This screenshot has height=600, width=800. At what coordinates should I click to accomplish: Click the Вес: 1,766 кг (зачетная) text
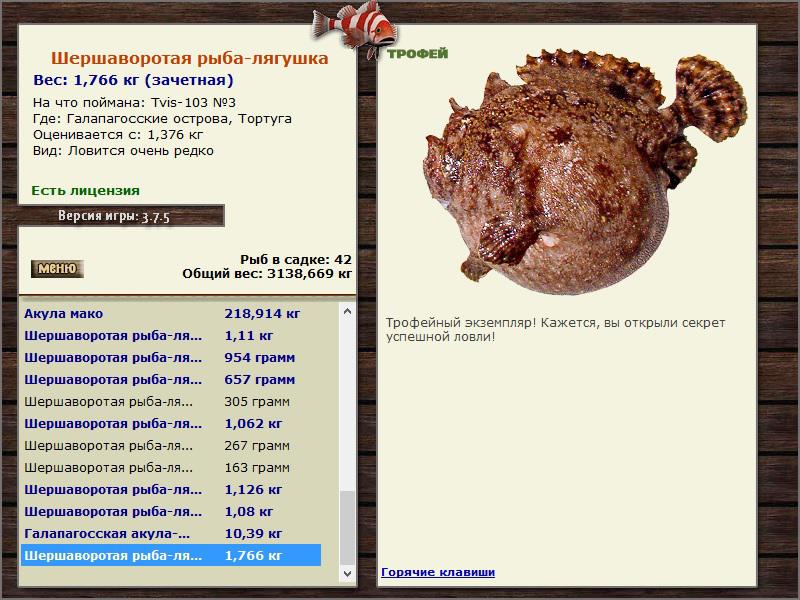(x=133, y=80)
